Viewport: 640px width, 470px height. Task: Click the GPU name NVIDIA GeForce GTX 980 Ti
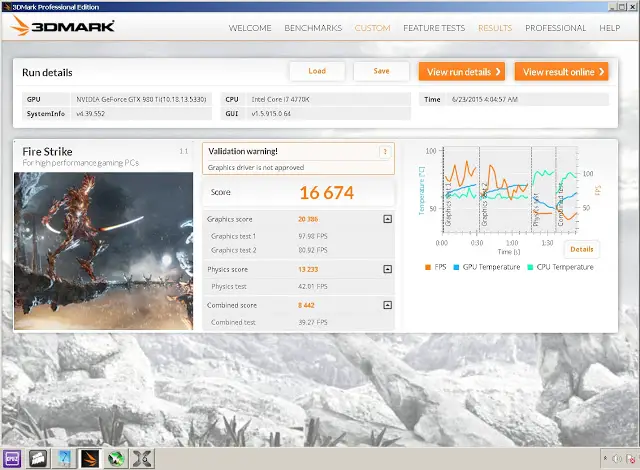[x=141, y=100]
